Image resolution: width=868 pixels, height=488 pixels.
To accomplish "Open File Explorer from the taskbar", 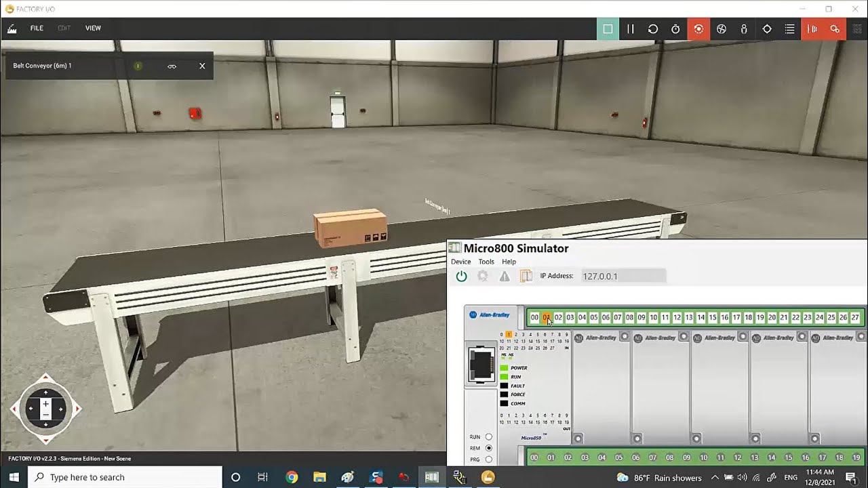I will coord(319,477).
